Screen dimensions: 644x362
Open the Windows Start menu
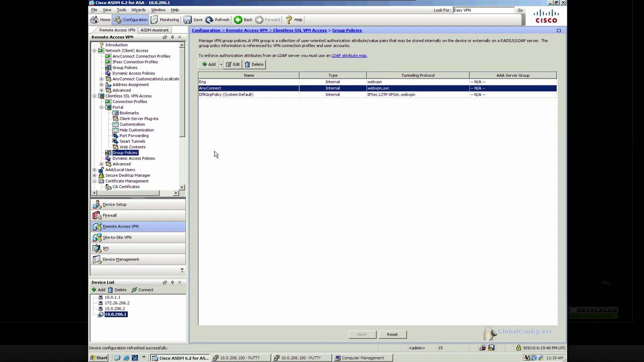pyautogui.click(x=99, y=358)
